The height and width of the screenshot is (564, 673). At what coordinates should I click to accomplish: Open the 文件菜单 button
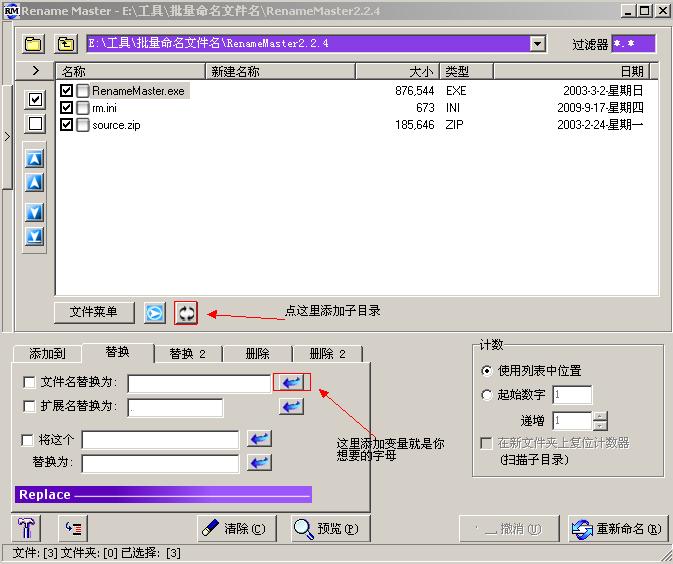point(94,312)
